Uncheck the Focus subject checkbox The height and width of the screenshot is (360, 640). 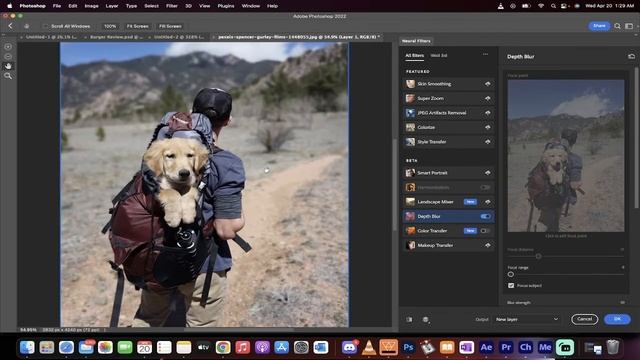(x=511, y=285)
